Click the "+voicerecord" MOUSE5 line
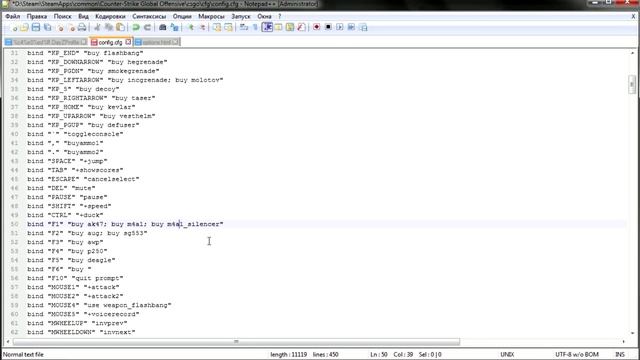 (x=83, y=314)
